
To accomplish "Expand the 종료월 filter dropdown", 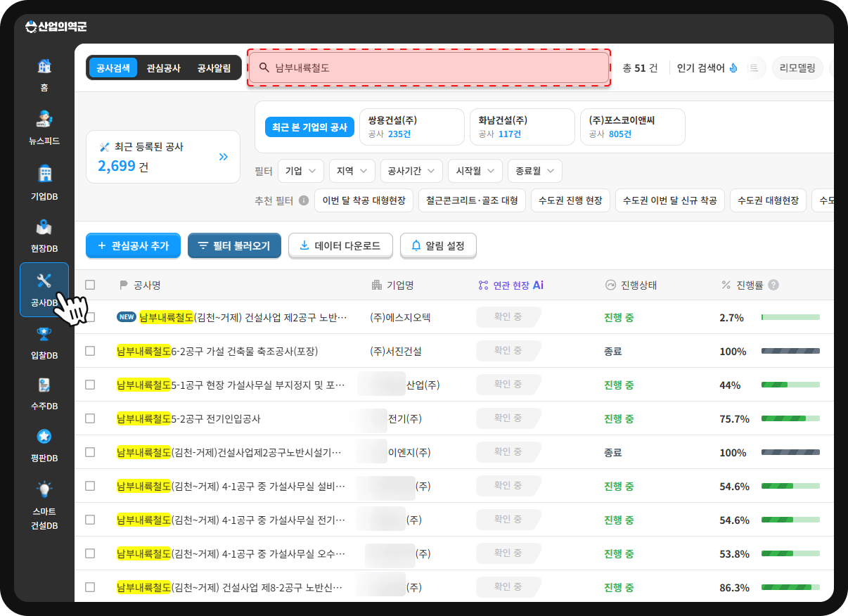I will click(x=535, y=171).
